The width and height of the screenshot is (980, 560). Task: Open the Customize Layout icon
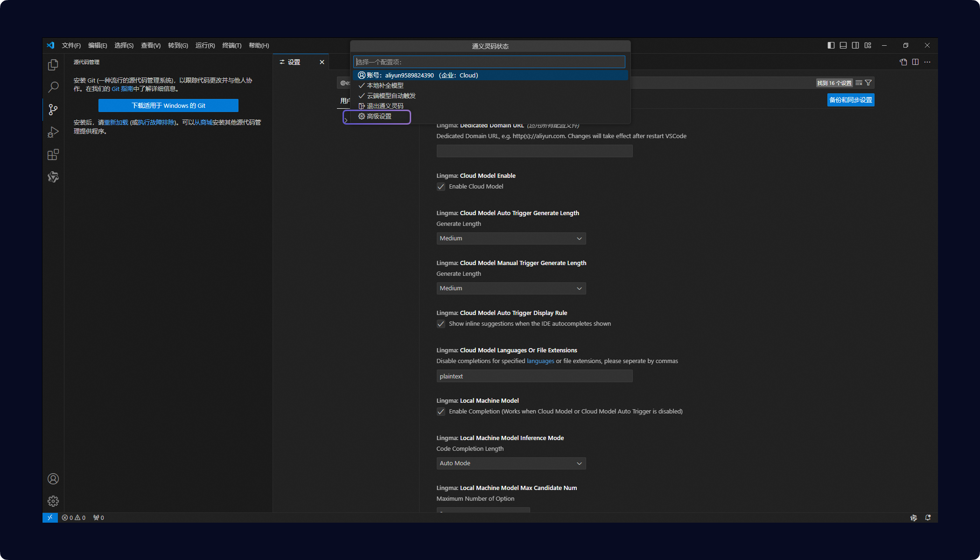point(868,45)
